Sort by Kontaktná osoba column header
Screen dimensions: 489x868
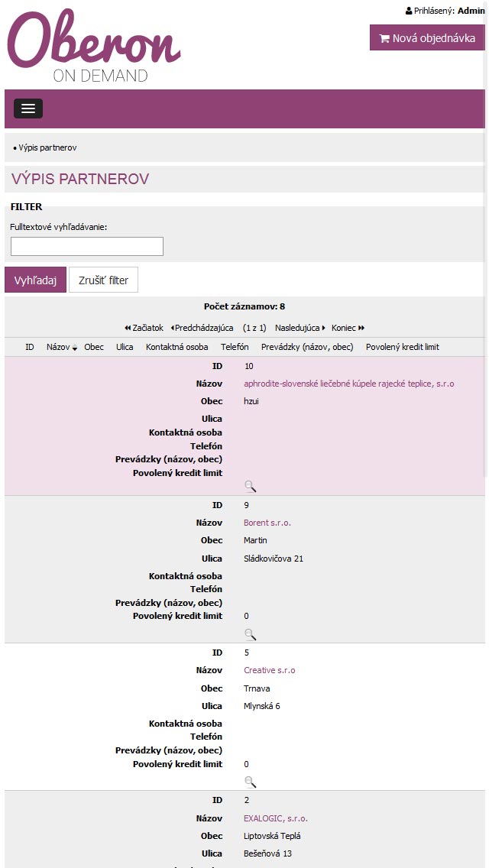(x=177, y=347)
